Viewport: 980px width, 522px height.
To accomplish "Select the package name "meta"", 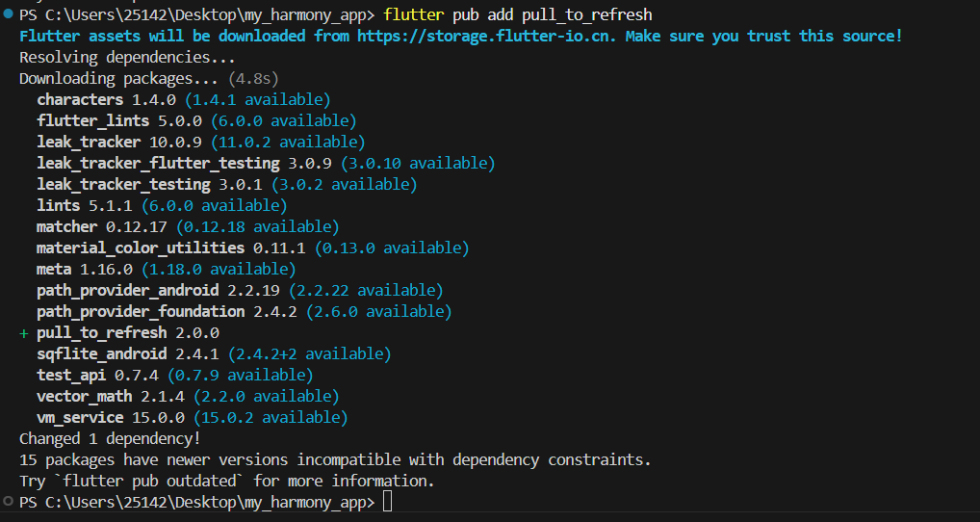I will click(x=54, y=270).
